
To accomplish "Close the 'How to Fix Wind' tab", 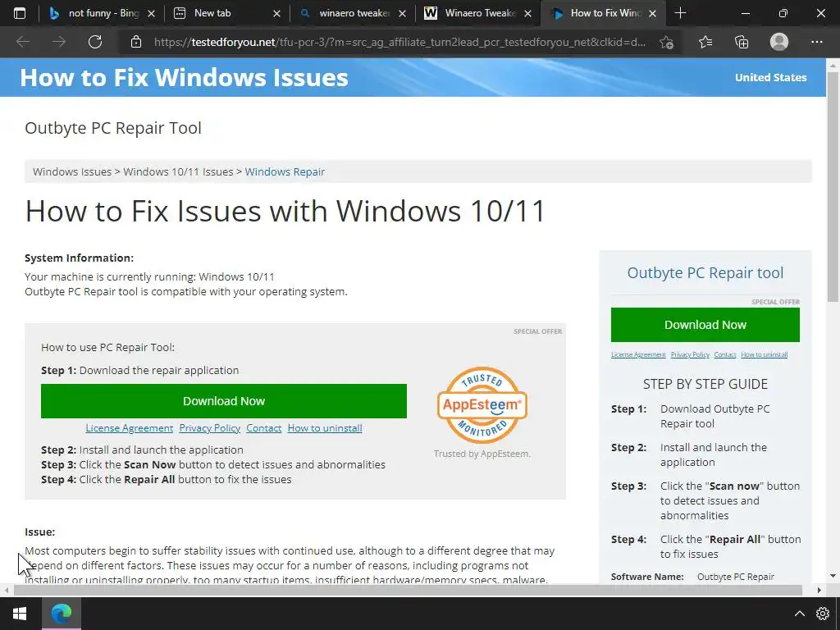I will pos(652,13).
